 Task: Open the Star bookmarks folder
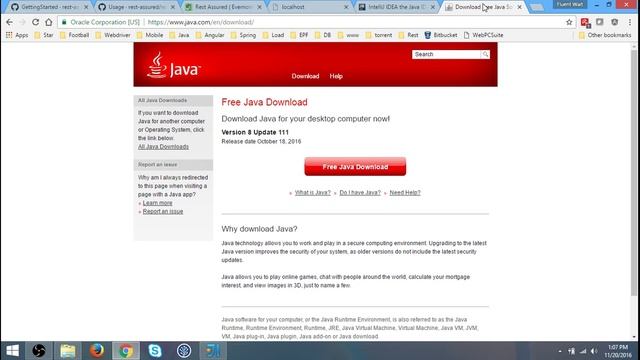tap(44, 35)
